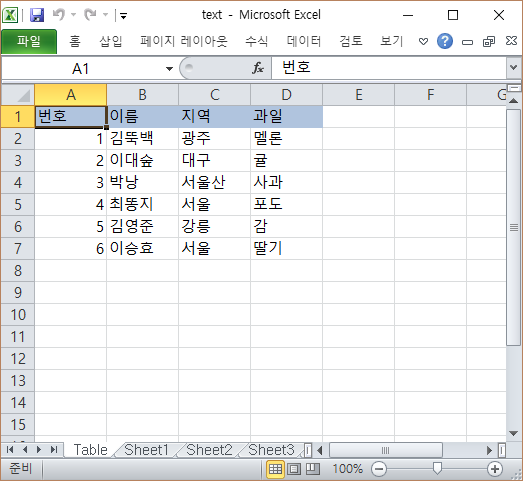This screenshot has height=481, width=523.
Task: Open the 보기 ribbon tab
Action: click(392, 41)
